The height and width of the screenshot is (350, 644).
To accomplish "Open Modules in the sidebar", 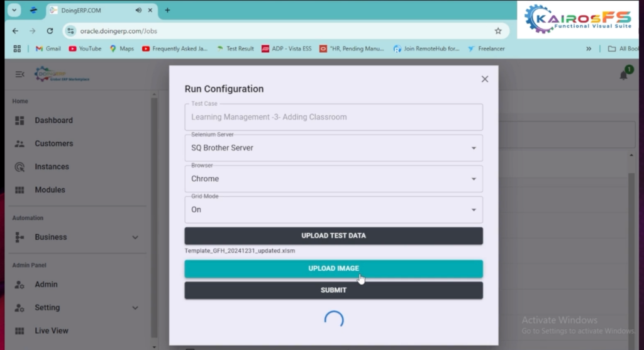I will (50, 189).
